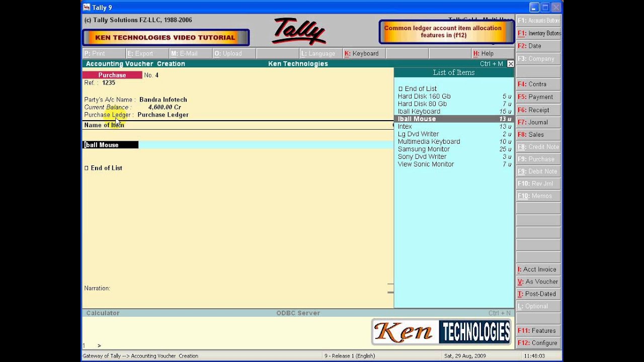This screenshot has height=362, width=644.
Task: Open the L: Language option
Action: pos(320,53)
